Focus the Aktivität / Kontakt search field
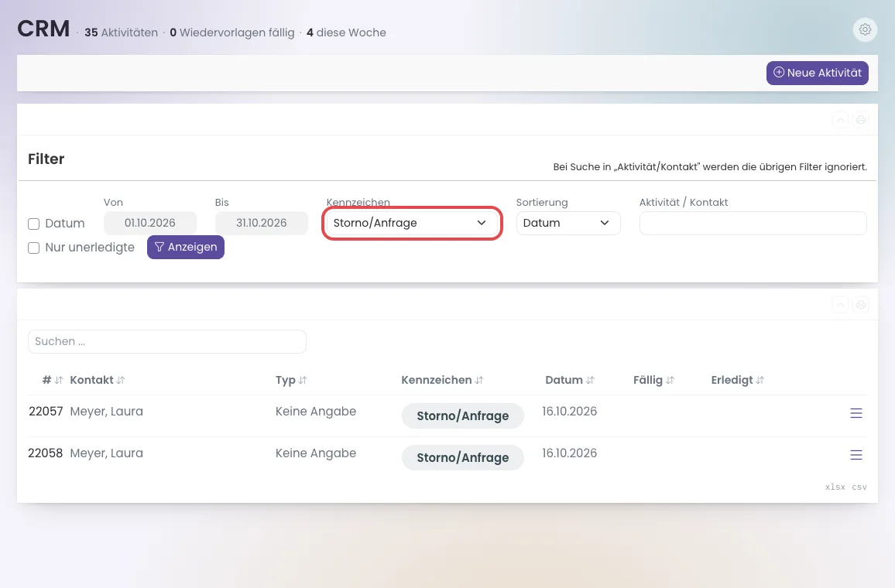The image size is (895, 588). 753,223
